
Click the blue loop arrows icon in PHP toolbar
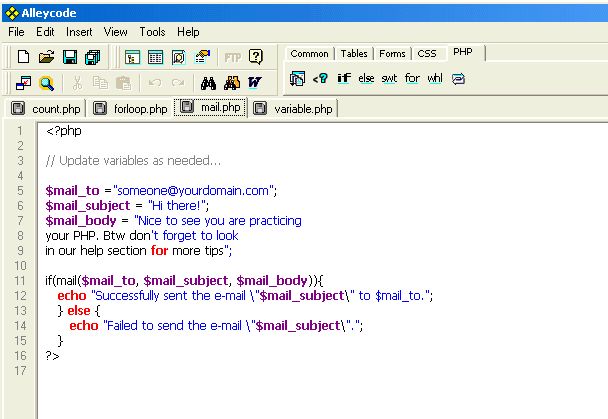point(458,79)
